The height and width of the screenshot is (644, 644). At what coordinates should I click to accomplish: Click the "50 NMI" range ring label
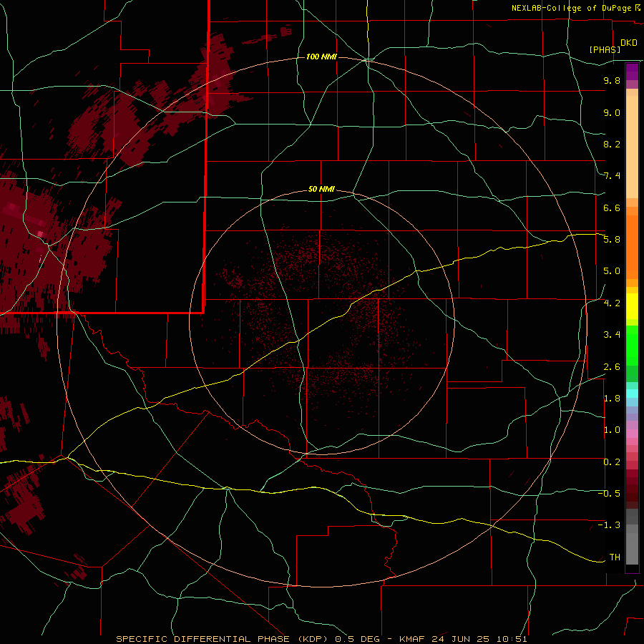[321, 189]
